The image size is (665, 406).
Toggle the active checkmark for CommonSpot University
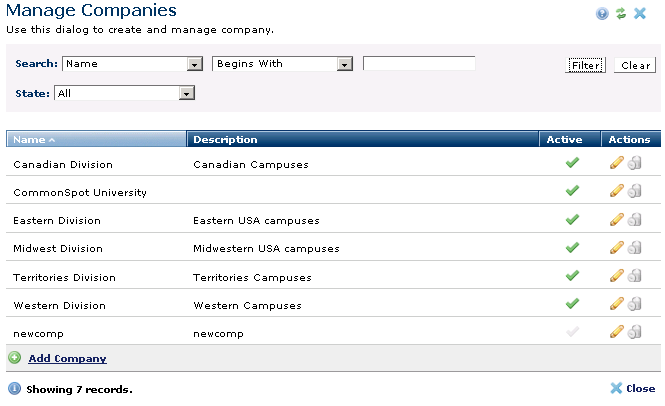572,192
